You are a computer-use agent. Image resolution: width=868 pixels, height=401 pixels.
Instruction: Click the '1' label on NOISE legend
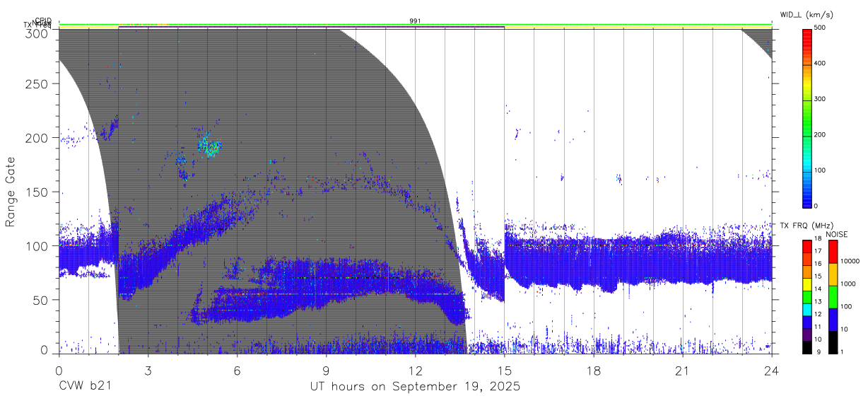[x=841, y=351]
